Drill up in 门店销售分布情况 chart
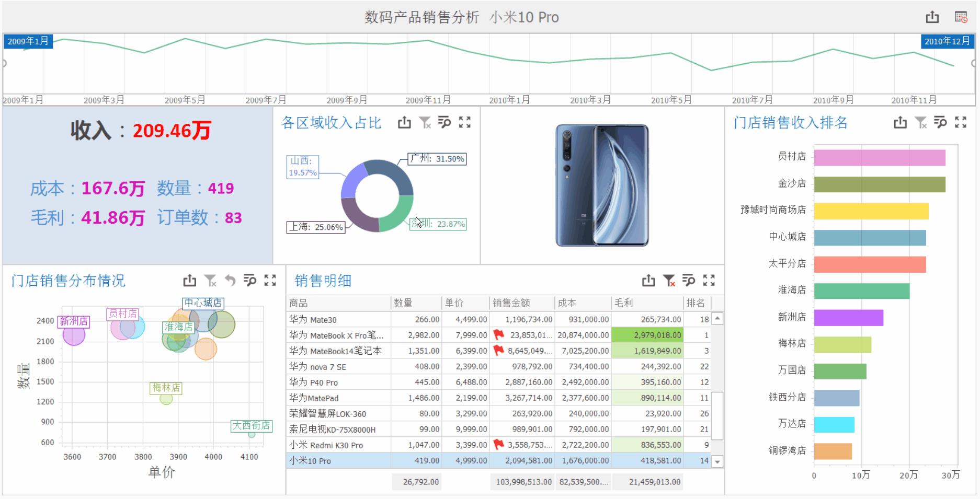The height and width of the screenshot is (499, 980). 230,281
